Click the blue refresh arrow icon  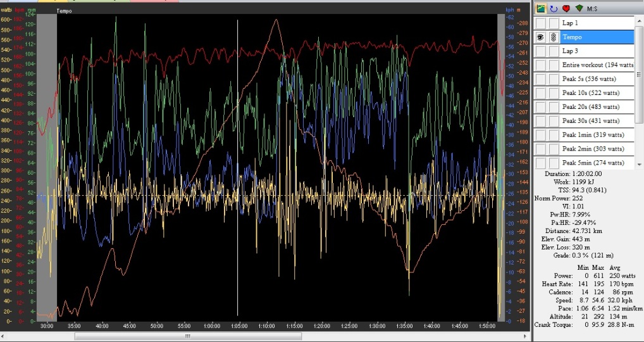coord(554,9)
